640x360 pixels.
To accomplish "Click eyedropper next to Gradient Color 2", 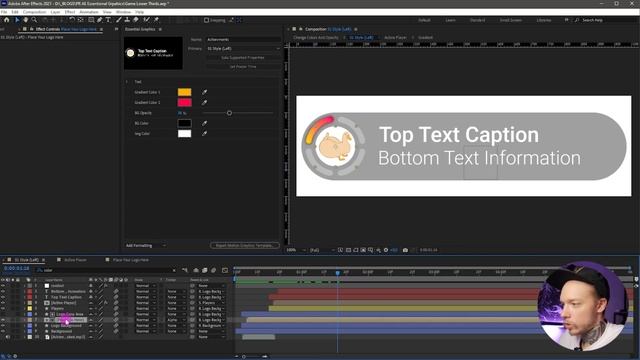I will 204,102.
